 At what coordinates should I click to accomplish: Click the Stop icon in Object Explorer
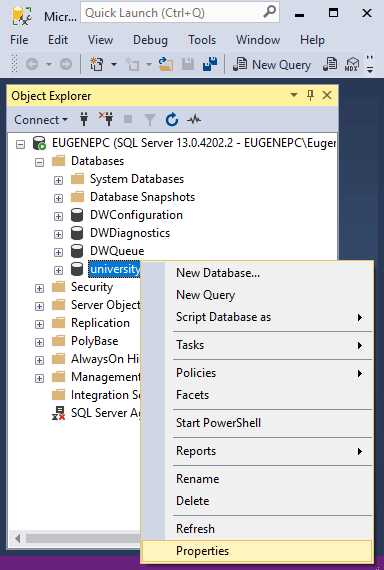(128, 119)
